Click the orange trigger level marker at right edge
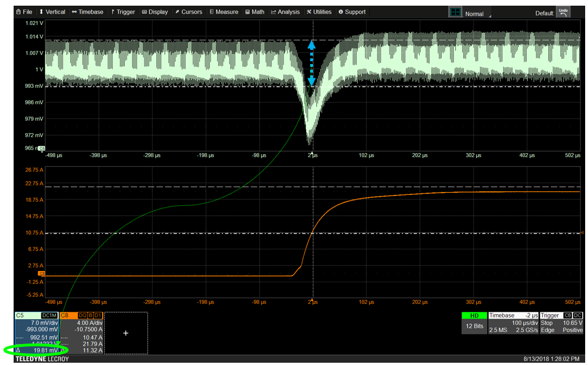The width and height of the screenshot is (588, 365). coord(582,233)
